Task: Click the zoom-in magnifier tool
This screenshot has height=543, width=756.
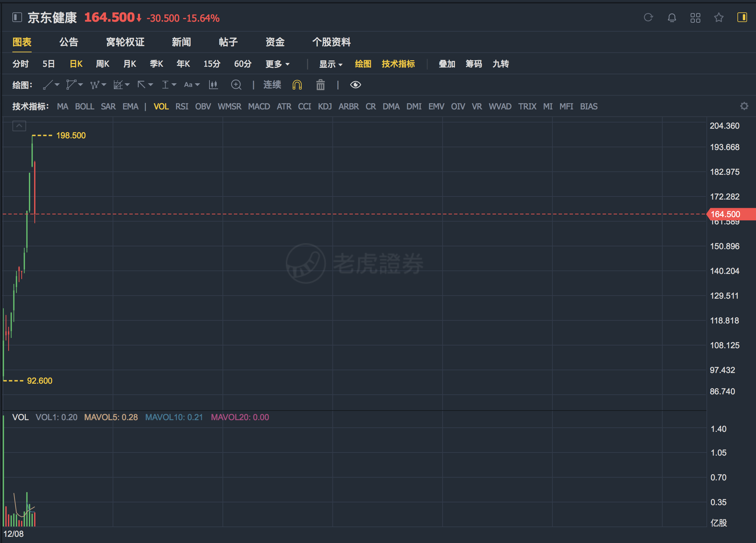Action: pyautogui.click(x=236, y=85)
